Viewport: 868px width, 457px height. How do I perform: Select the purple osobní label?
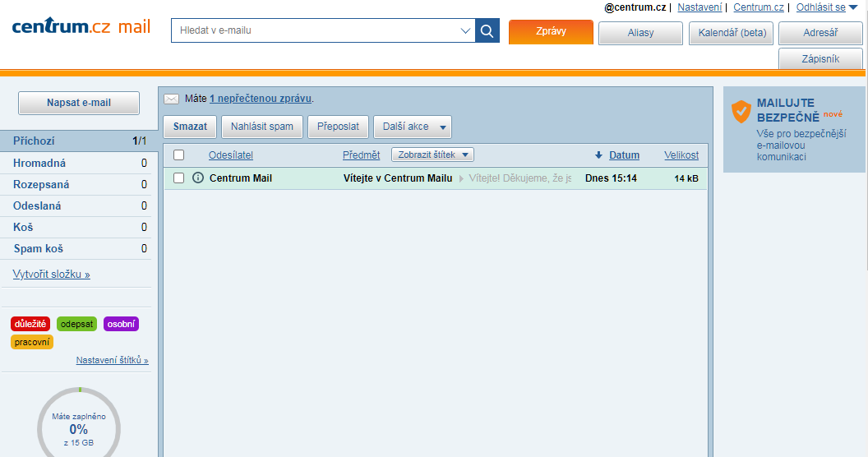click(121, 324)
